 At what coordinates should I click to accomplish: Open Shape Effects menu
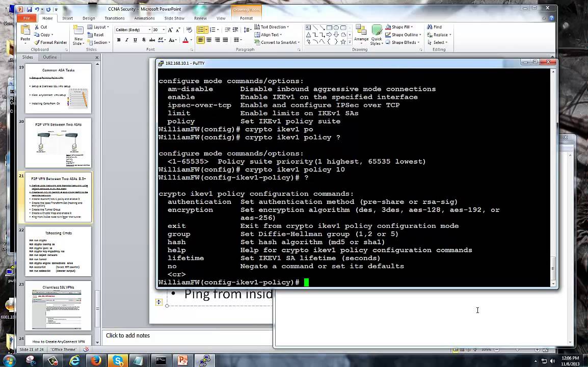pos(402,42)
